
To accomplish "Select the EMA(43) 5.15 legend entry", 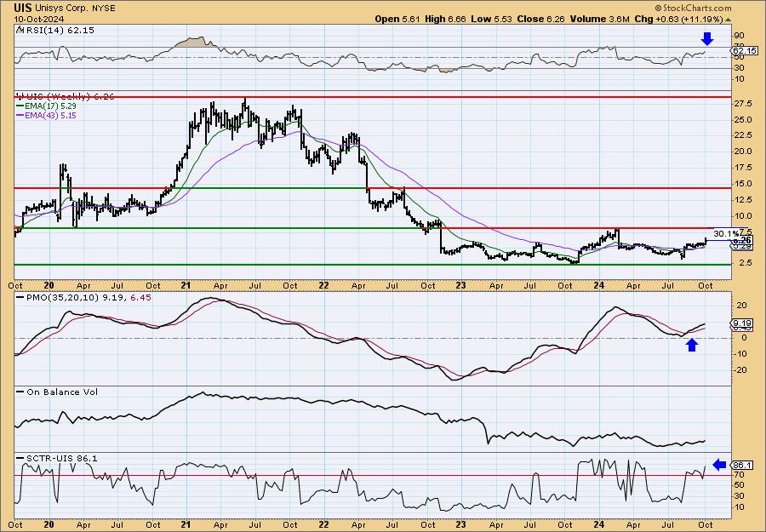I will point(46,115).
